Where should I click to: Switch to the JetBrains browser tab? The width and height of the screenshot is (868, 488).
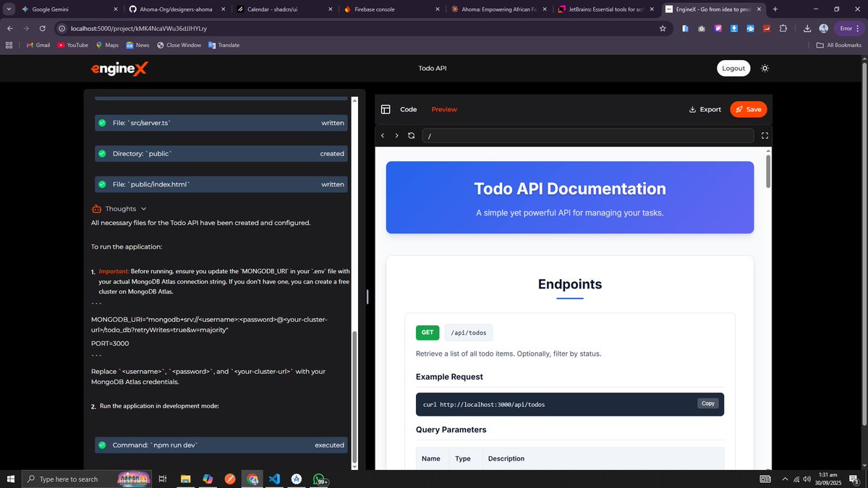point(606,9)
